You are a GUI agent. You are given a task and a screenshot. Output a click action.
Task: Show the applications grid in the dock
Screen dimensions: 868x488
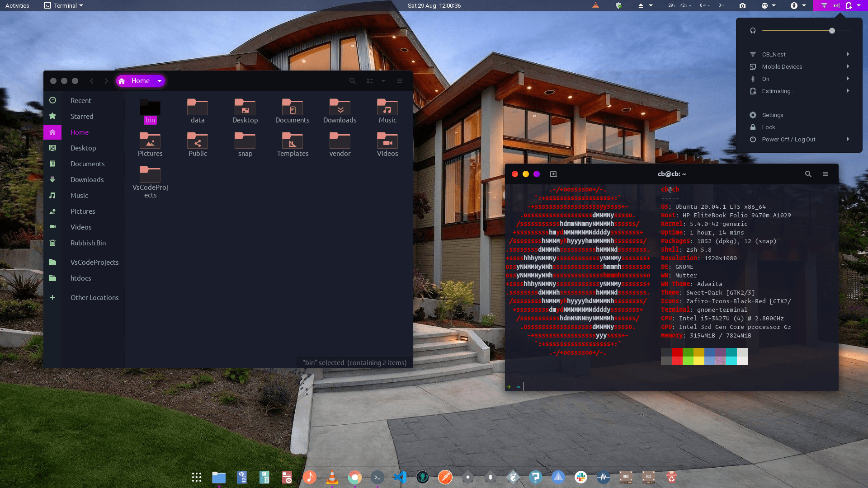(x=197, y=477)
